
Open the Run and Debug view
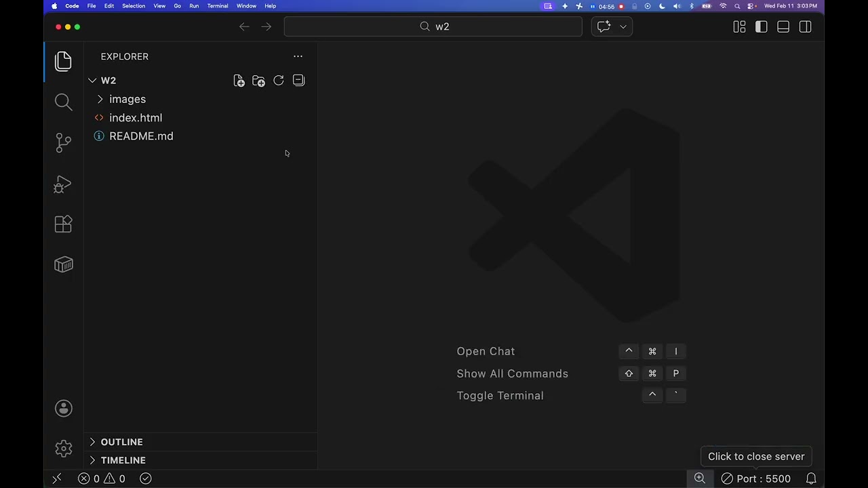[63, 184]
